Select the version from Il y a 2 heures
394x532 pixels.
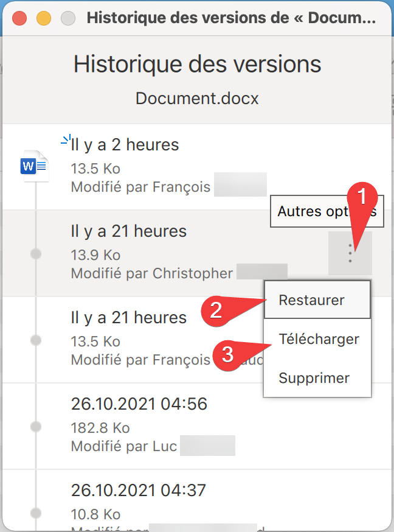point(125,145)
